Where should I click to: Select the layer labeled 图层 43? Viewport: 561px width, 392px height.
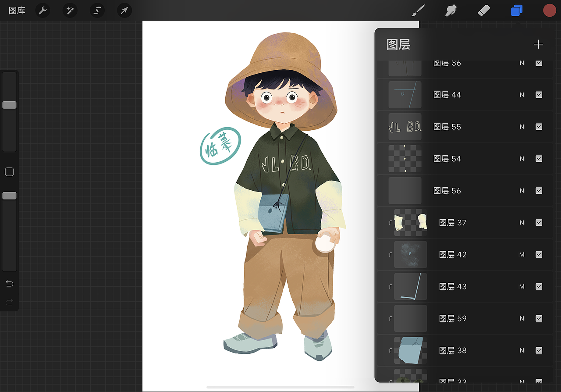tap(453, 287)
